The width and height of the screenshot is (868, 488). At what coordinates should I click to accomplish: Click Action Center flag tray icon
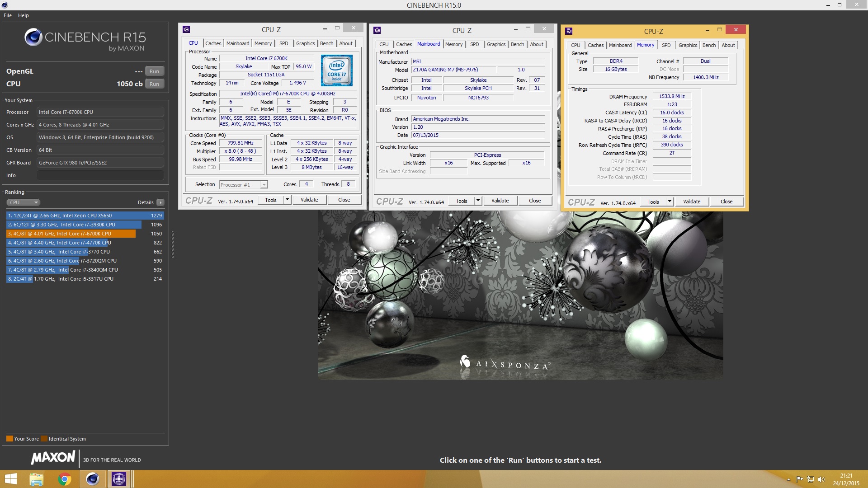coord(799,479)
